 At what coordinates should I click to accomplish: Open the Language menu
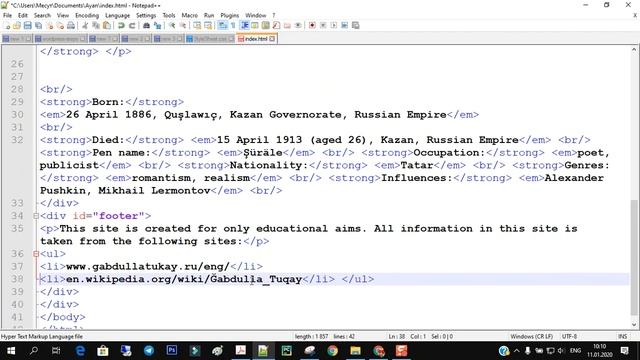[118, 15]
